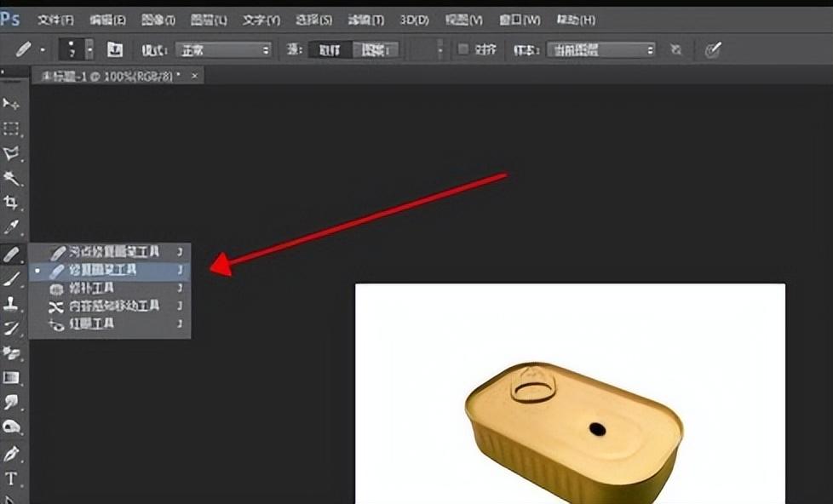Select the Clone Stamp tool
The image size is (833, 504).
11,303
